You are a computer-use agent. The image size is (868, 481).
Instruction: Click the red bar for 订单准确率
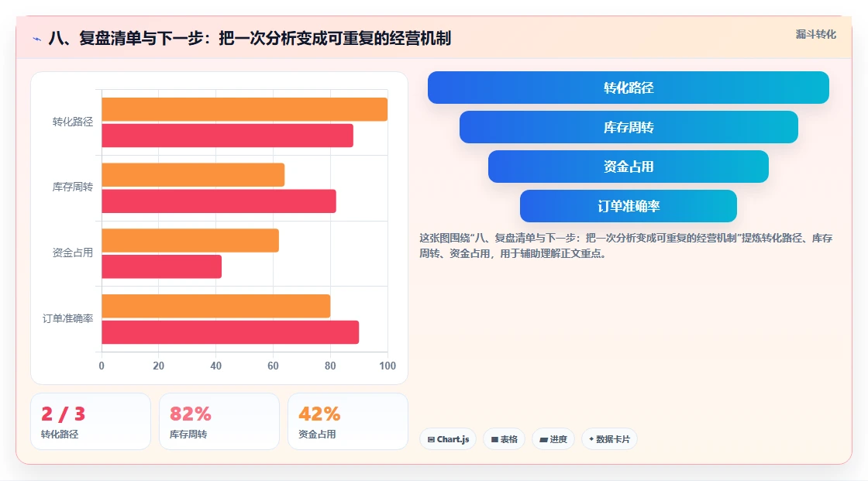pos(230,332)
